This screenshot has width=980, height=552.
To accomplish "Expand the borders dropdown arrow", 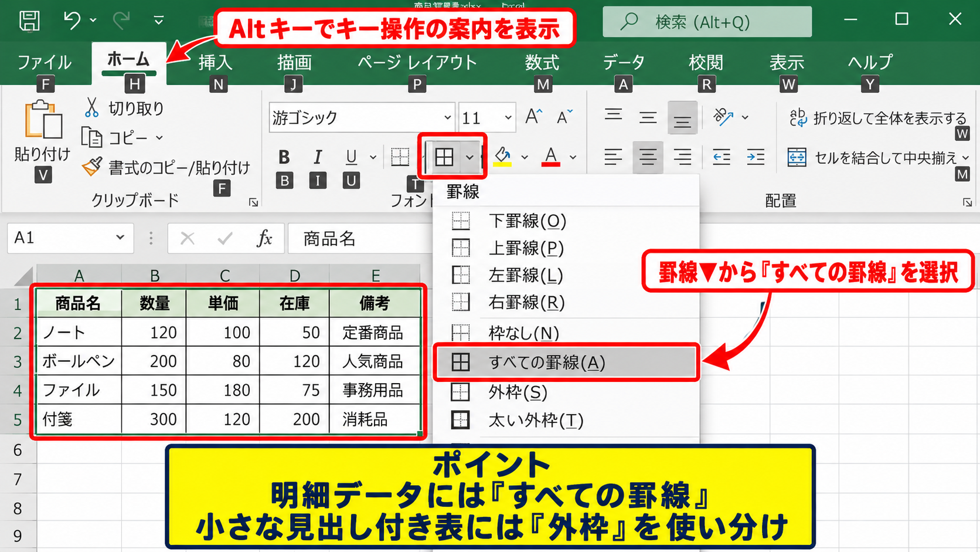I will tap(469, 157).
